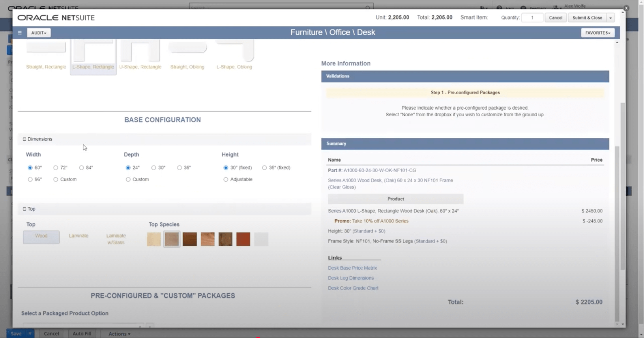Viewport: 644px width, 338px height.
Task: Click the Cancel button in header
Action: pos(555,18)
